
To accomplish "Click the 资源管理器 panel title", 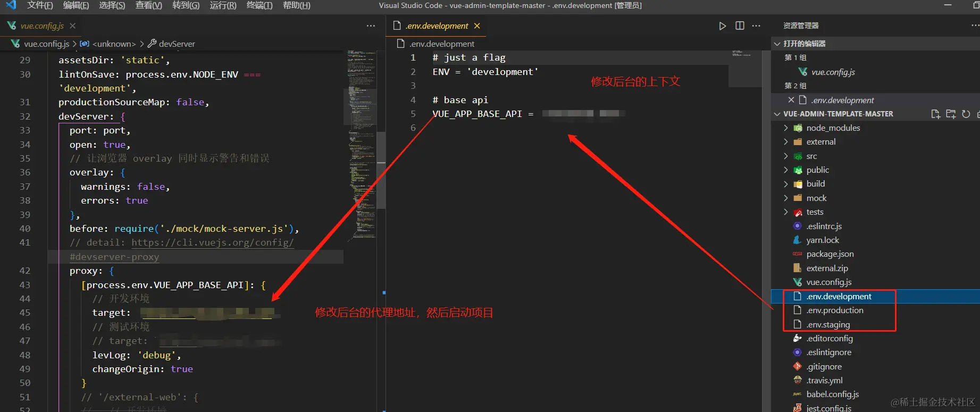I will coord(801,26).
